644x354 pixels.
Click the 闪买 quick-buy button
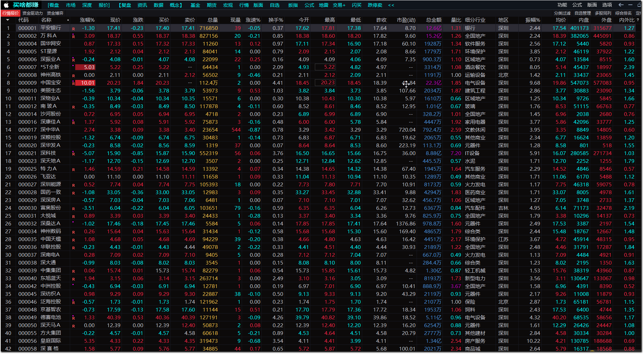click(x=357, y=5)
